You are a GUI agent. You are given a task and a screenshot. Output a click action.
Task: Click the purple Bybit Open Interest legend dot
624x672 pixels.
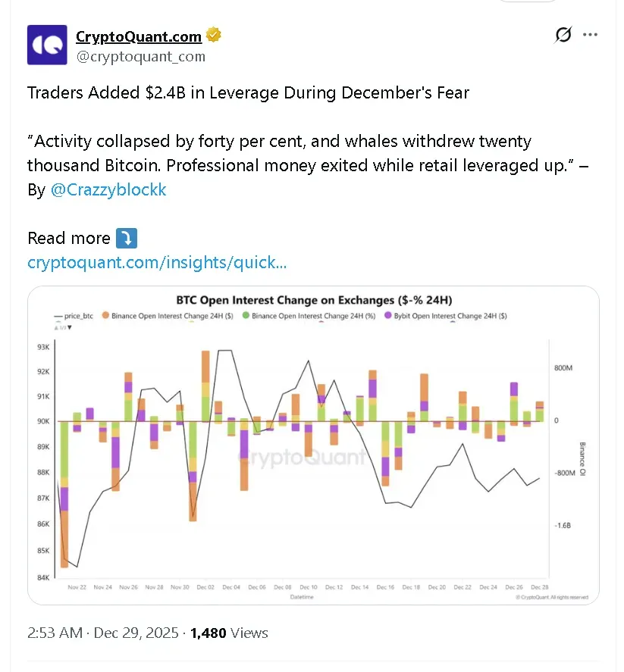(x=387, y=316)
